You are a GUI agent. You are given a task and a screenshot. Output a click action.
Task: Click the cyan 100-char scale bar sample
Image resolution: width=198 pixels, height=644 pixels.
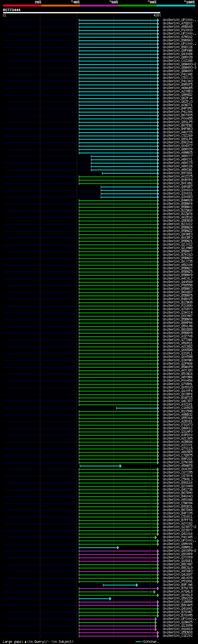pyautogui.click(x=139, y=642)
